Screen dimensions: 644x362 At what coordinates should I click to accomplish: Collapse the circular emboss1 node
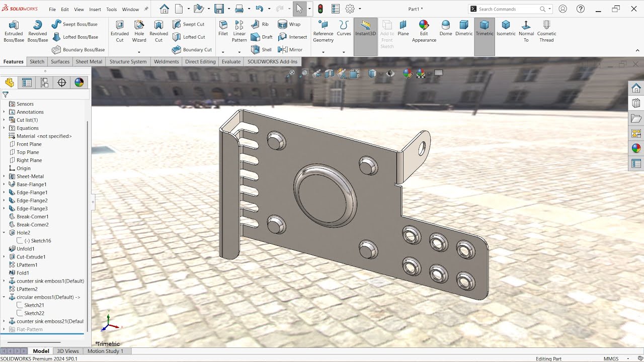point(5,297)
